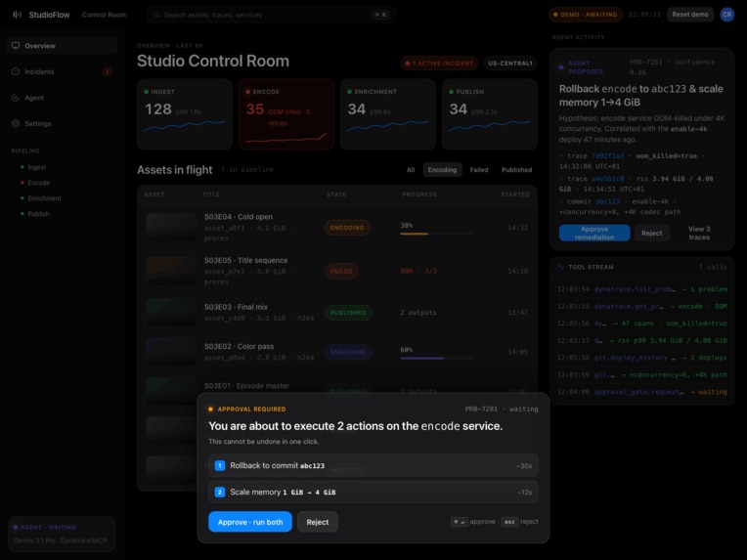Click the US-CENTRAL1 region badge

click(510, 63)
